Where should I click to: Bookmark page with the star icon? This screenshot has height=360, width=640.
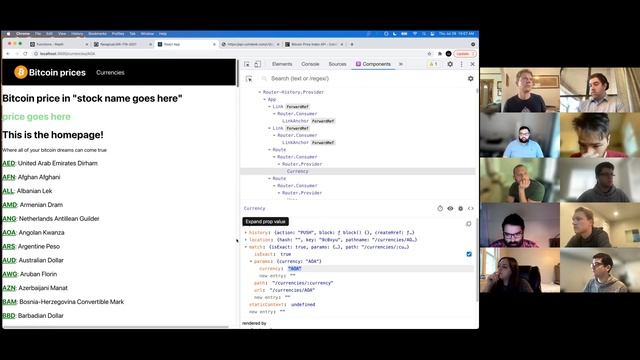[429, 53]
